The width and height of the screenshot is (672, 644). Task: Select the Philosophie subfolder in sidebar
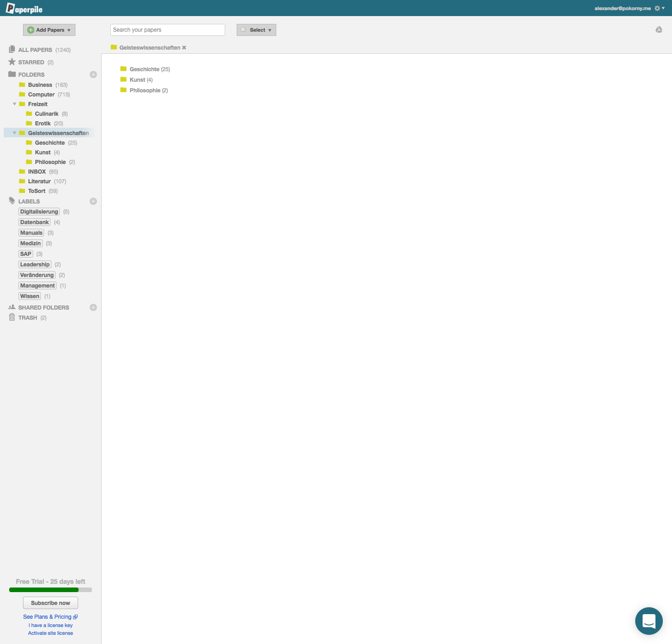click(x=51, y=162)
